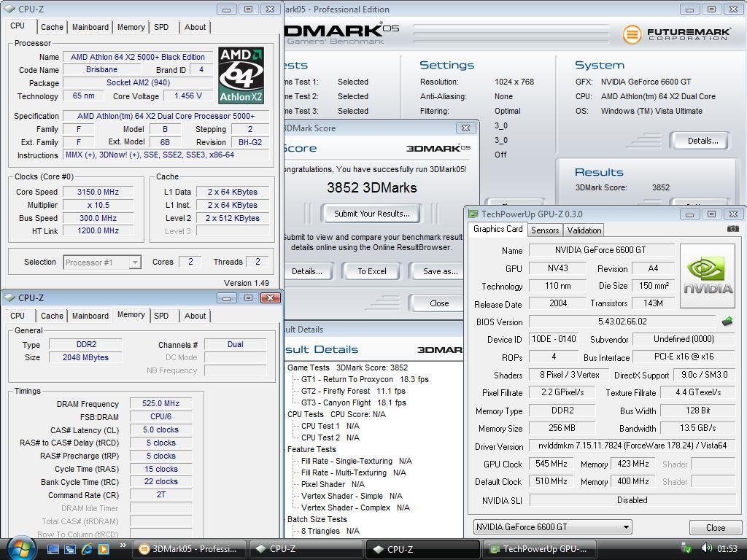Click the Core Voltage value 1.456 V
The width and height of the screenshot is (747, 560).
tap(188, 96)
